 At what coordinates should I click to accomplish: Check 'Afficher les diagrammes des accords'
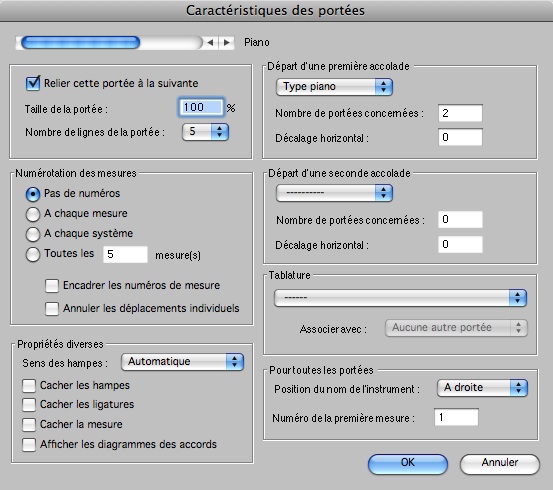[29, 445]
